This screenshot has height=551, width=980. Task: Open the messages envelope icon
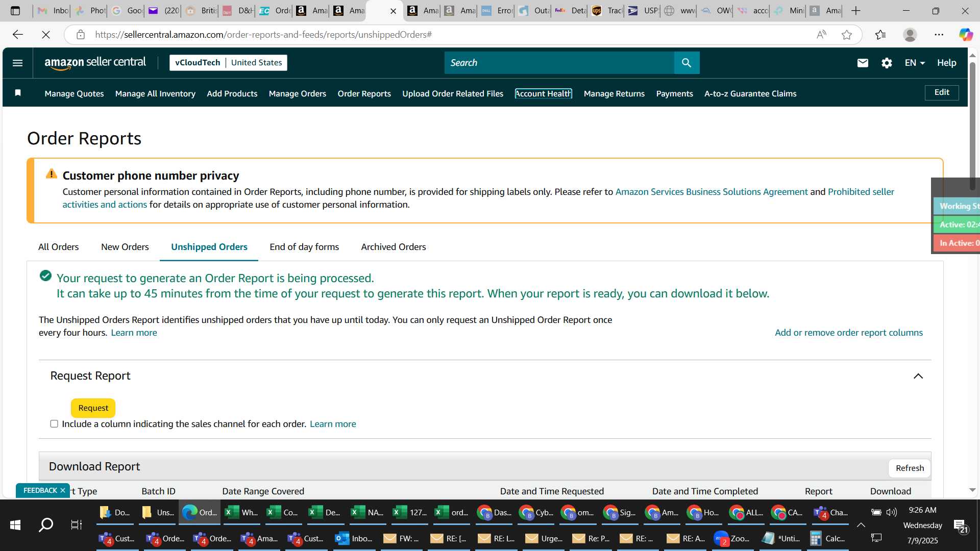[863, 63]
